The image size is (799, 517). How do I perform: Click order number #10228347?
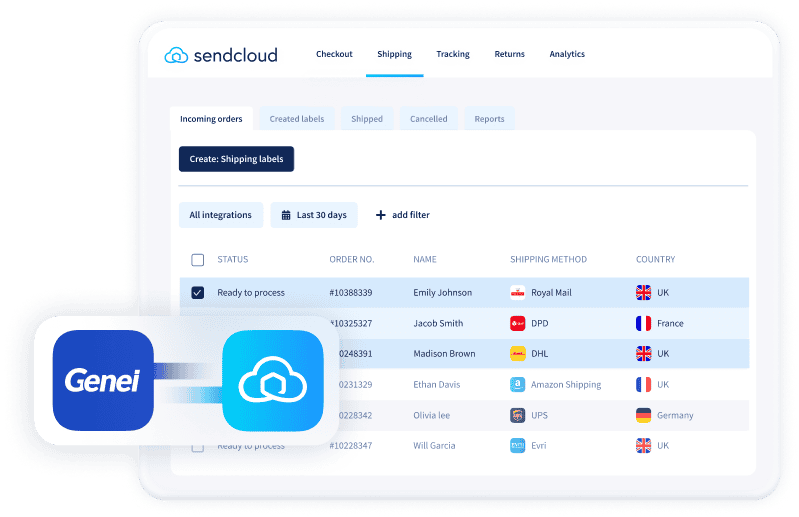[x=351, y=446]
